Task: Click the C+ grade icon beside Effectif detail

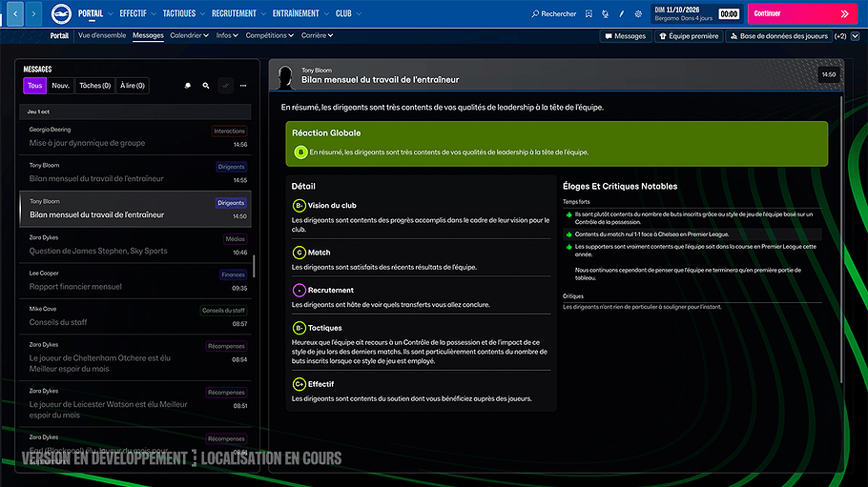Action: click(x=299, y=384)
